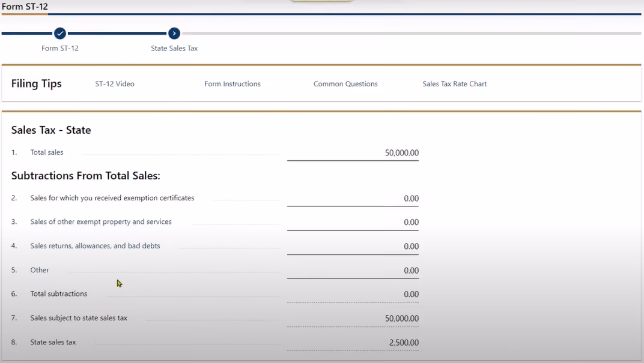Select the sales subject to state tax value

pyautogui.click(x=402, y=318)
